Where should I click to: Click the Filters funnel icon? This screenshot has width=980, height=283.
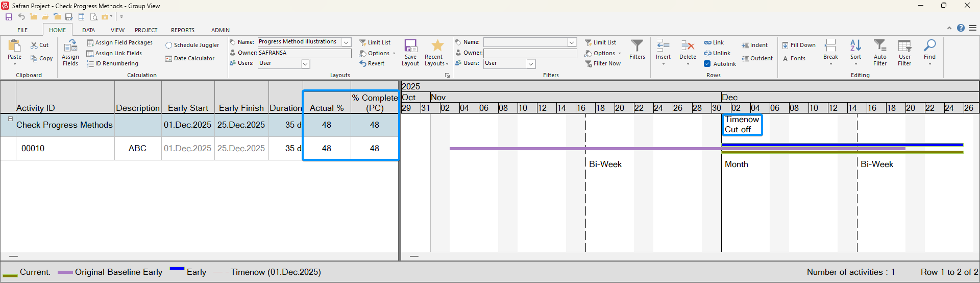pos(636,46)
